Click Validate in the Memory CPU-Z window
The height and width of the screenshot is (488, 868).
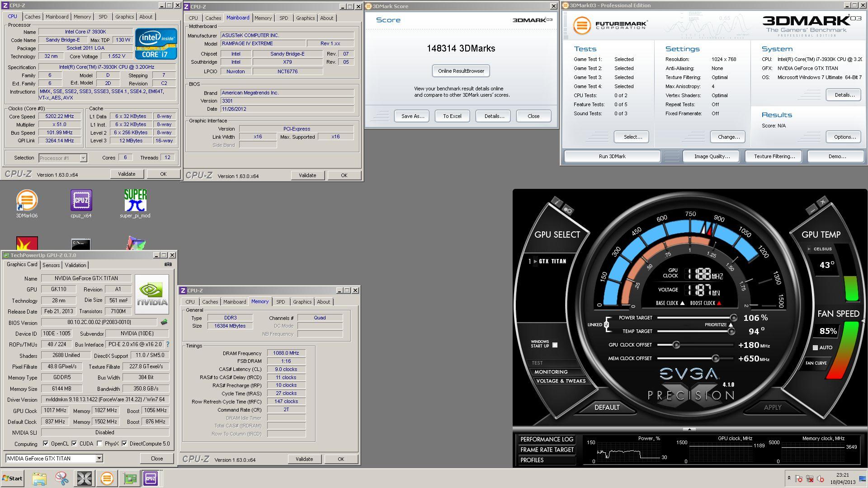coord(304,459)
